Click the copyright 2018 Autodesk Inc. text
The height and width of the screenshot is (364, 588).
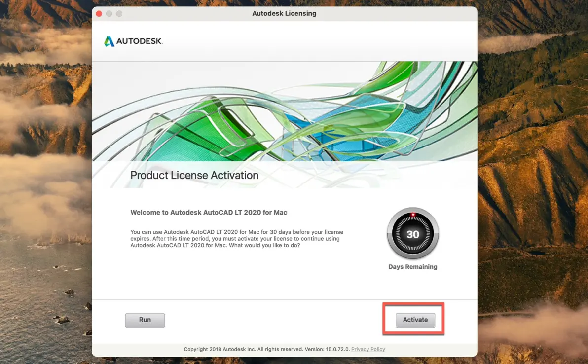267,349
